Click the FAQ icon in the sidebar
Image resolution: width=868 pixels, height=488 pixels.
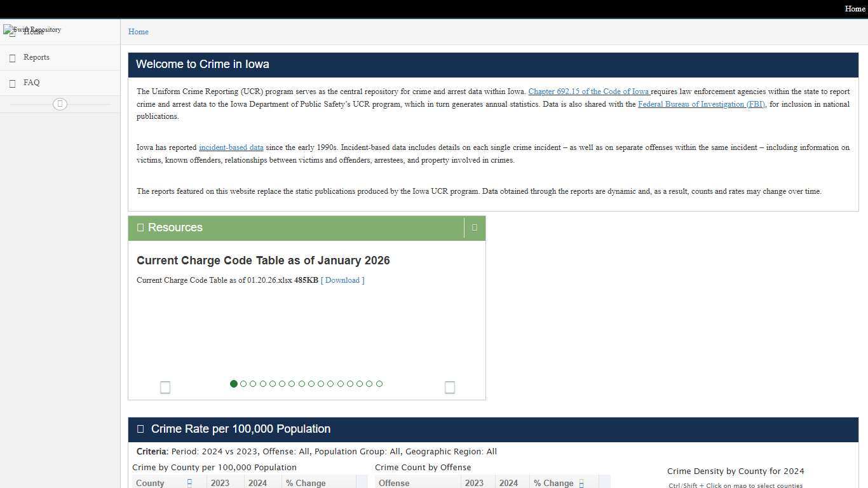coord(12,83)
